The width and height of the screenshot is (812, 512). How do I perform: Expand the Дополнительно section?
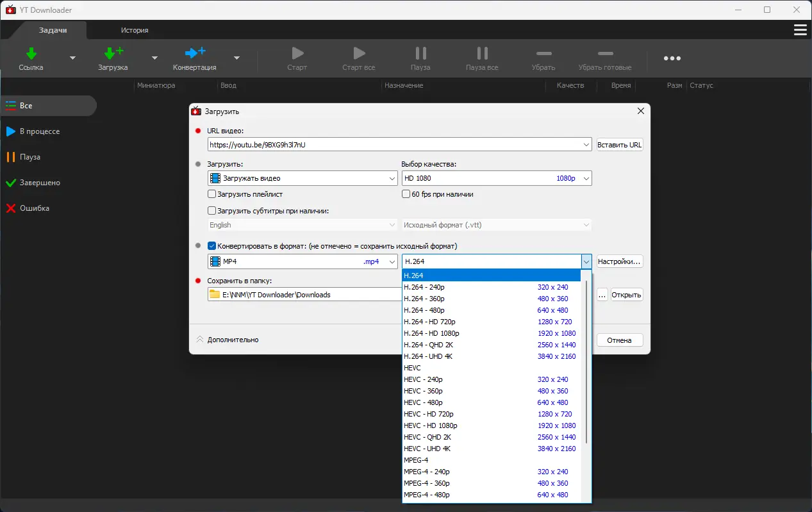pos(228,340)
